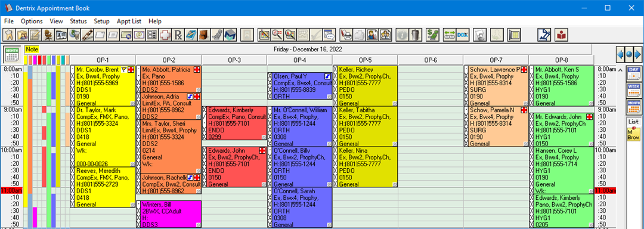
Task: Jump to today with blue dot button
Action: 629,54
